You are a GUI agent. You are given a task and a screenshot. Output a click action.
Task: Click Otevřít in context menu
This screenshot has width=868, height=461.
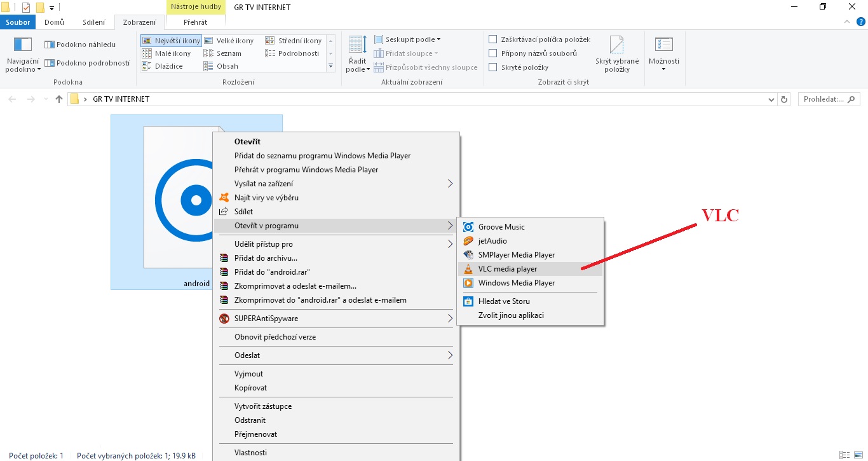[336, 142]
